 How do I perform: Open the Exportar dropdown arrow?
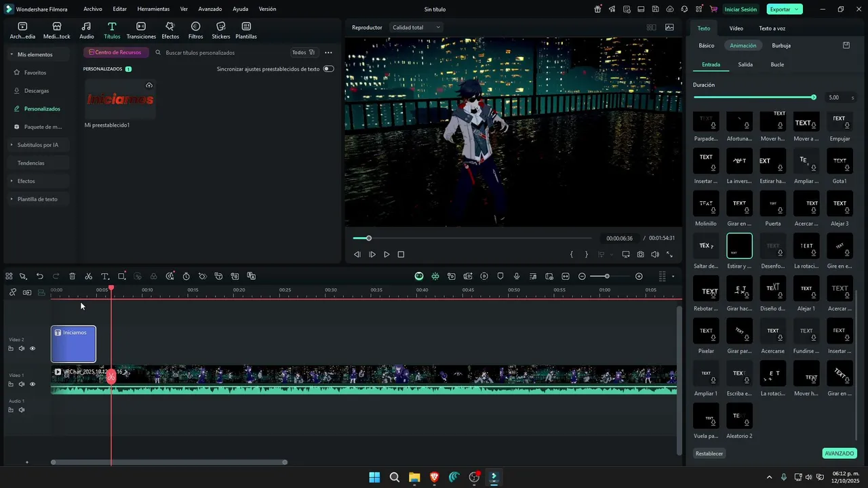point(797,9)
